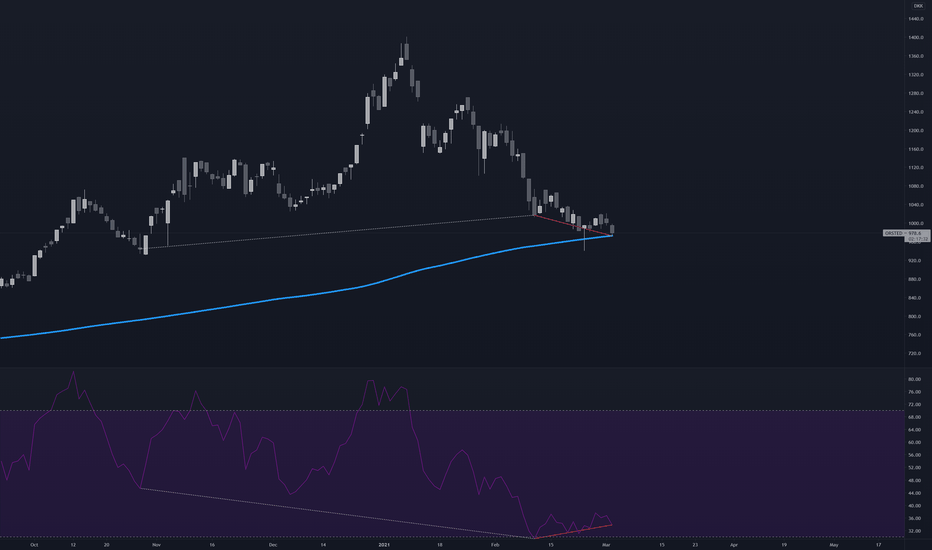Click the 1240.0 price axis label
The width and height of the screenshot is (932, 550).
(x=915, y=112)
